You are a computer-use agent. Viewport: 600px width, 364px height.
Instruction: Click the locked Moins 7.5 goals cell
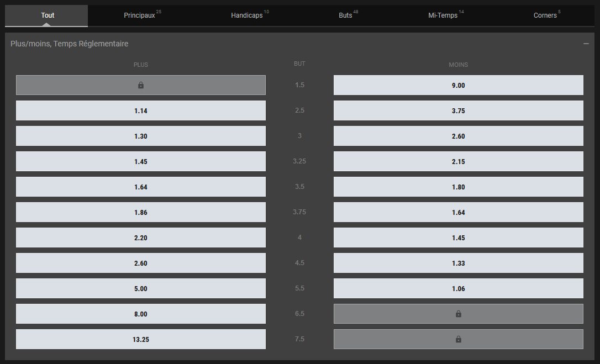coord(458,339)
